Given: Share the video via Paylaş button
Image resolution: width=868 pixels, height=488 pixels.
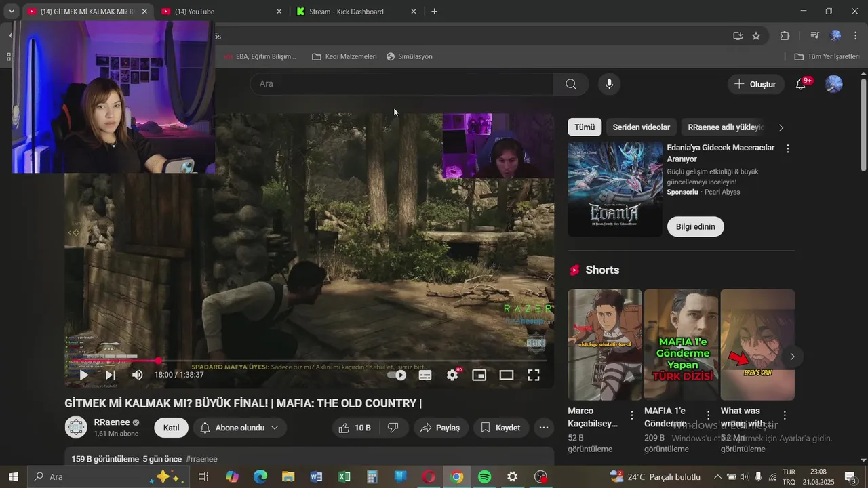Looking at the screenshot, I should click(x=440, y=428).
